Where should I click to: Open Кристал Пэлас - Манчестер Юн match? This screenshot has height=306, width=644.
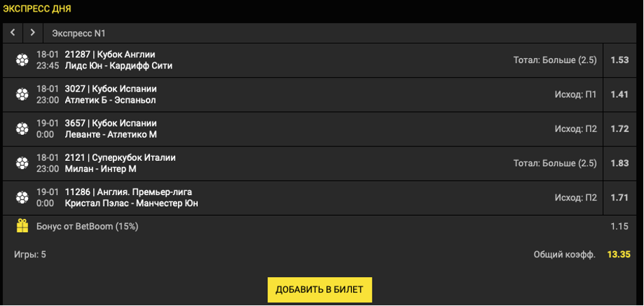click(x=131, y=203)
